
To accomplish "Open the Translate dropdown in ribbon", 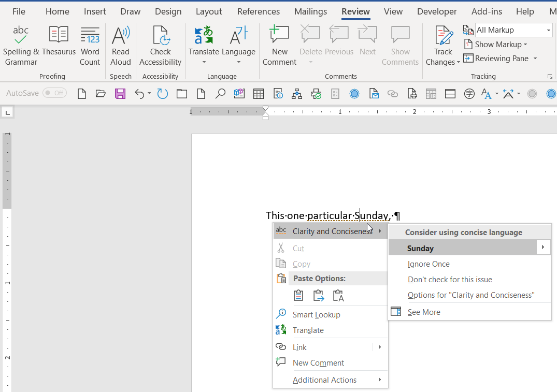I will coord(204,46).
